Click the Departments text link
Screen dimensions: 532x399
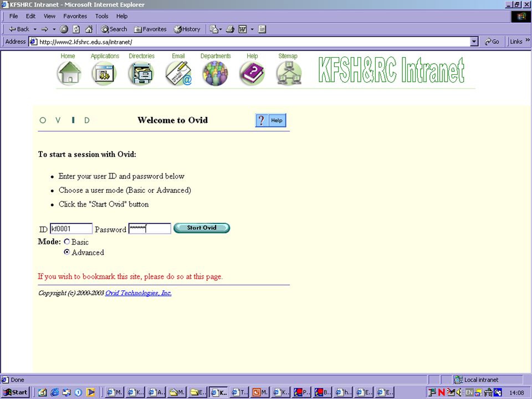(x=216, y=56)
